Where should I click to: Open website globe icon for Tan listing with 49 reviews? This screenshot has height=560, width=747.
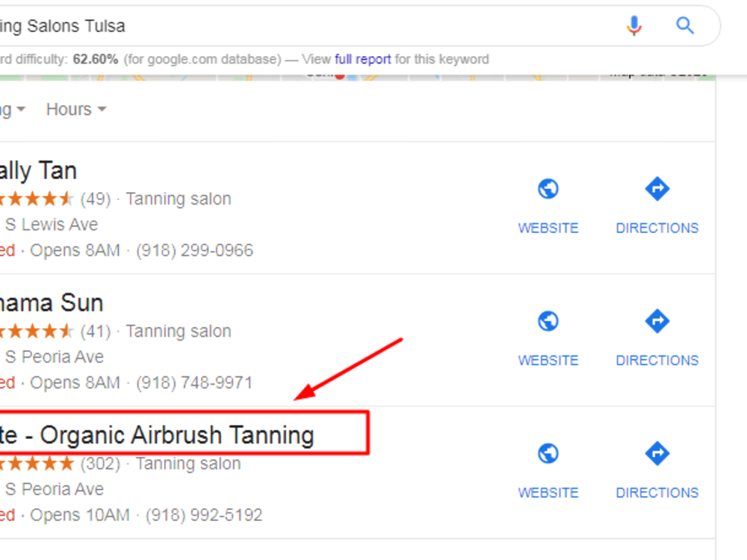[x=548, y=189]
